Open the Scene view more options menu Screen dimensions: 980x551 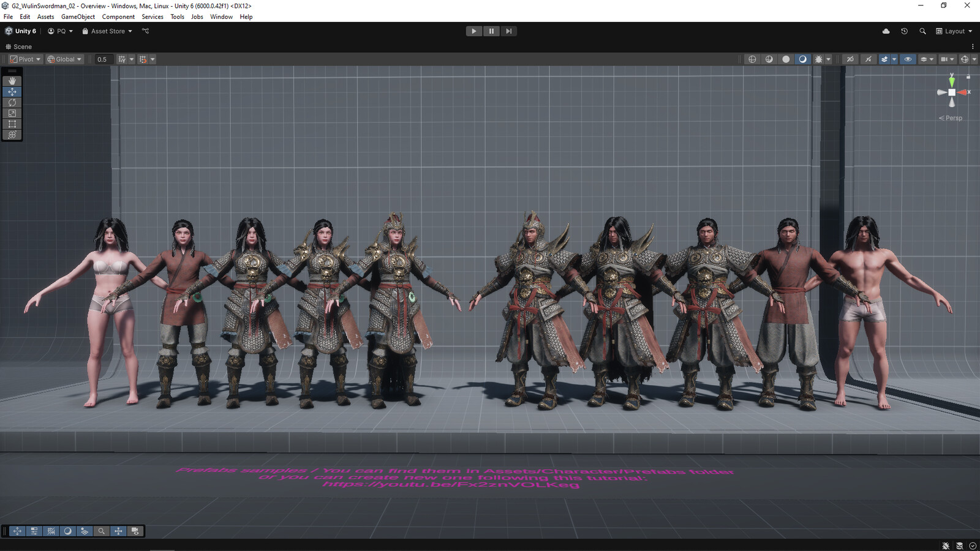pos(973,47)
